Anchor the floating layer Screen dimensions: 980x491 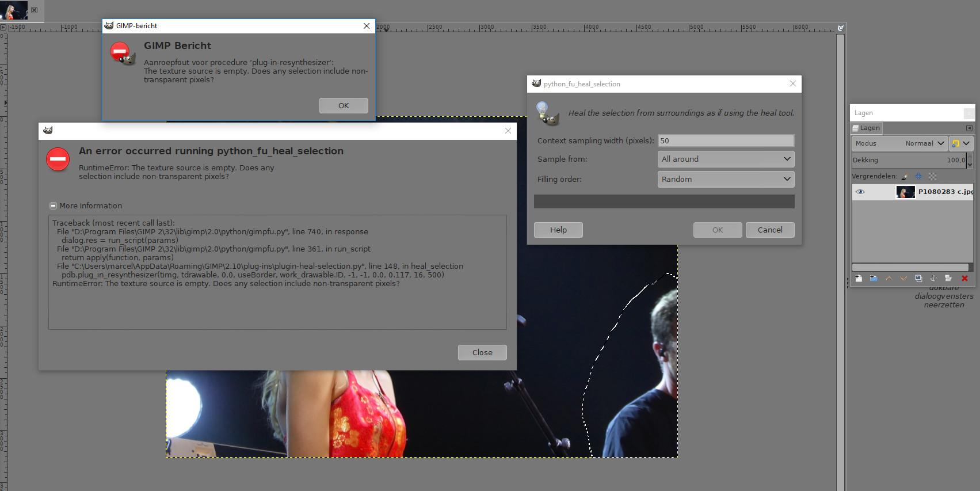click(x=933, y=279)
